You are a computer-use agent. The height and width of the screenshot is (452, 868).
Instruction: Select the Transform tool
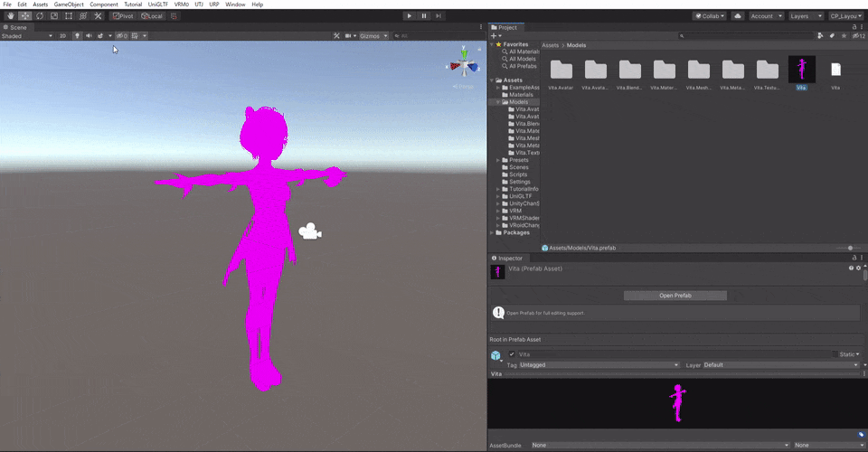pos(83,16)
